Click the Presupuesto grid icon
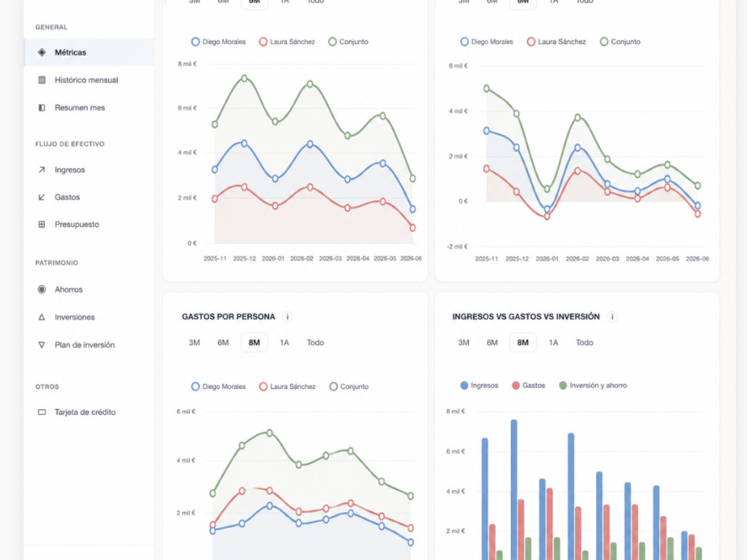Viewport: 747px width, 560px height. click(x=42, y=224)
